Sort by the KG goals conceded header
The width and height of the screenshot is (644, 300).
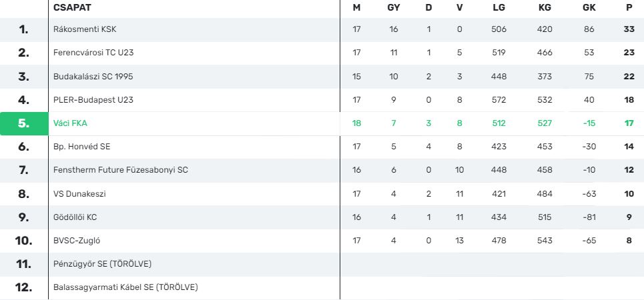pos(545,7)
